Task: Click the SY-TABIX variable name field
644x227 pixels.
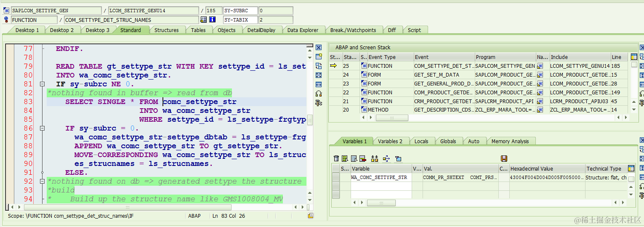Action: pos(240,20)
